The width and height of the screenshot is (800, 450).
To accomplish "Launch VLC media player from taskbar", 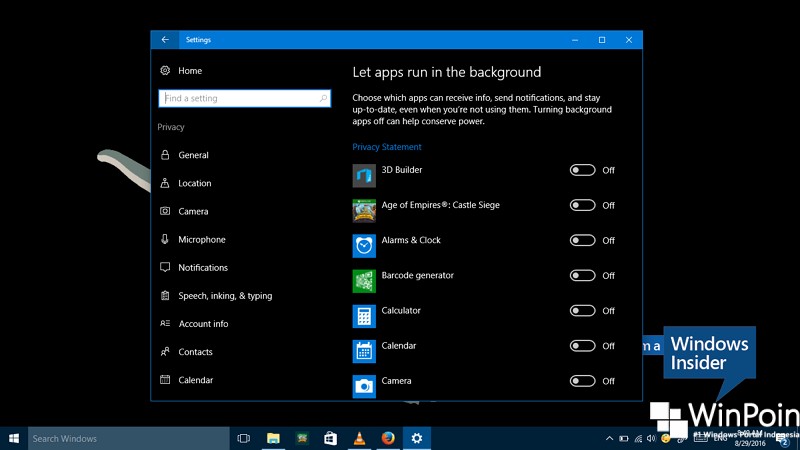I will (x=359, y=438).
